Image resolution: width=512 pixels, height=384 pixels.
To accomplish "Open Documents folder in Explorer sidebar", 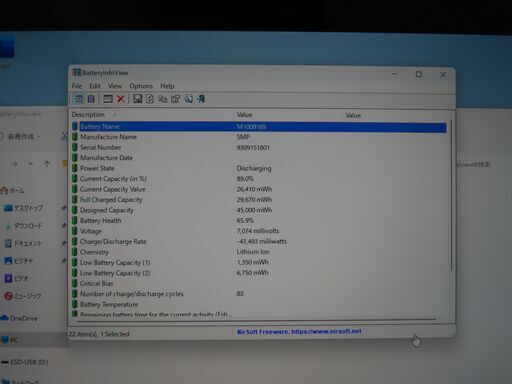I will click(x=23, y=243).
